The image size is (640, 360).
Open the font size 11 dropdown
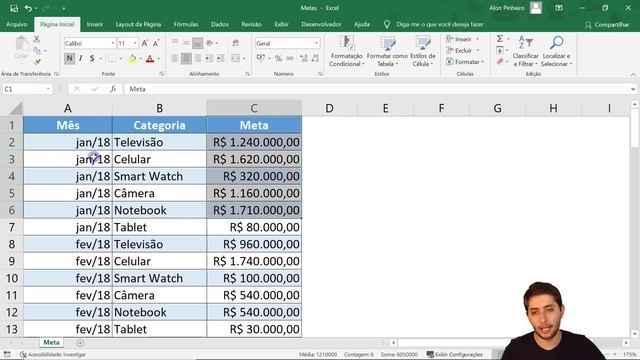point(135,43)
